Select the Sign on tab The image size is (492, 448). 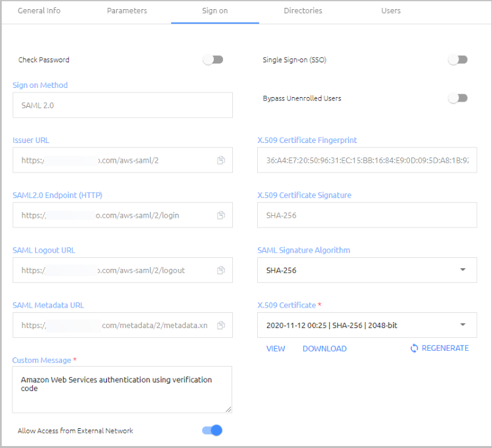(215, 10)
